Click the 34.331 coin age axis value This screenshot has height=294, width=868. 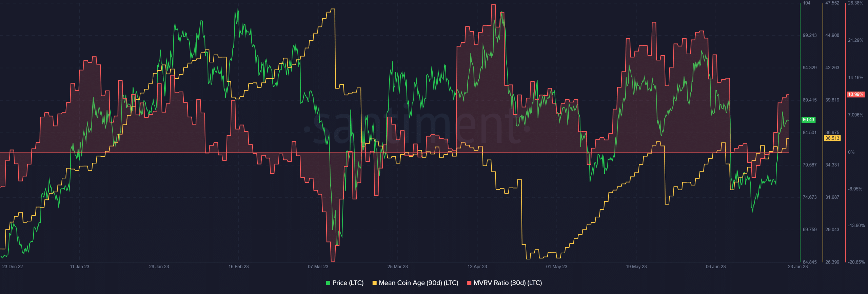point(832,165)
